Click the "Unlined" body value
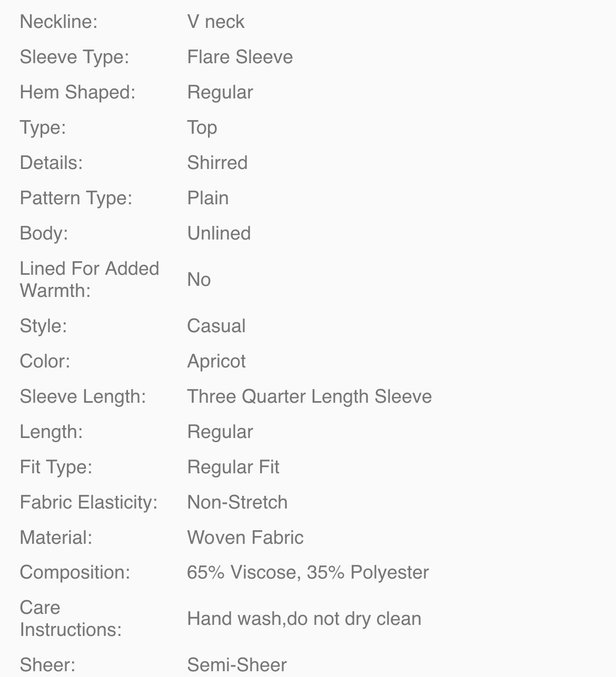Viewport: 616px width, 677px height. click(x=218, y=233)
